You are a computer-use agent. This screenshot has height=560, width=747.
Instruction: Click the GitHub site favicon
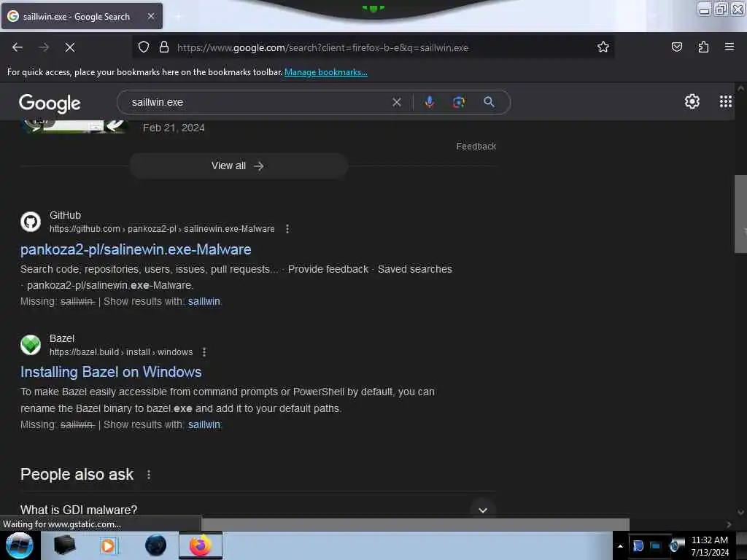point(31,222)
